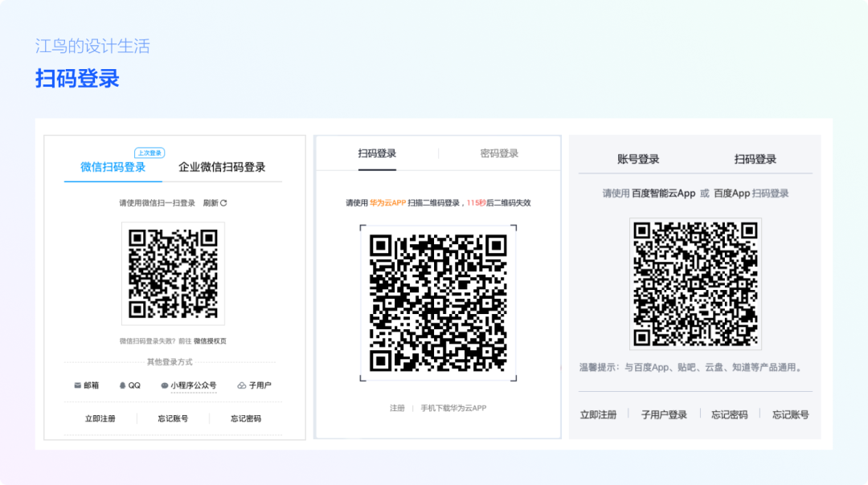The width and height of the screenshot is (868, 485).
Task: Choose 邮箱 login with envelope icon
Action: coord(86,385)
